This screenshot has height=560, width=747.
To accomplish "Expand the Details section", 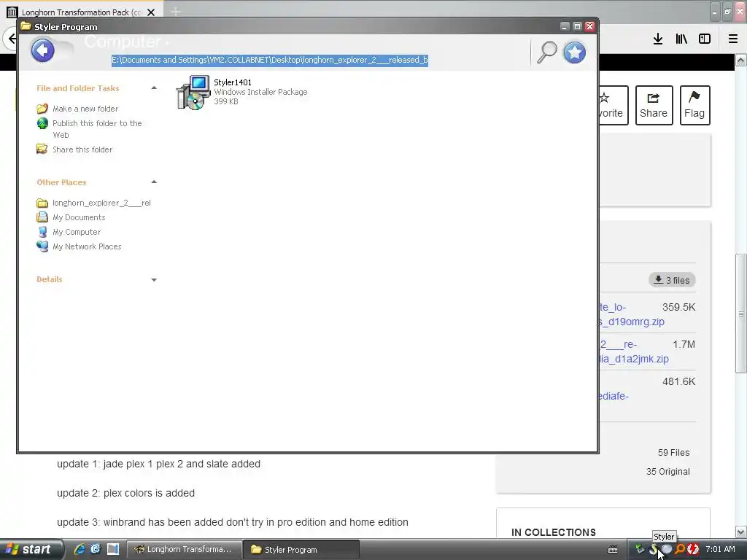I will (x=154, y=279).
